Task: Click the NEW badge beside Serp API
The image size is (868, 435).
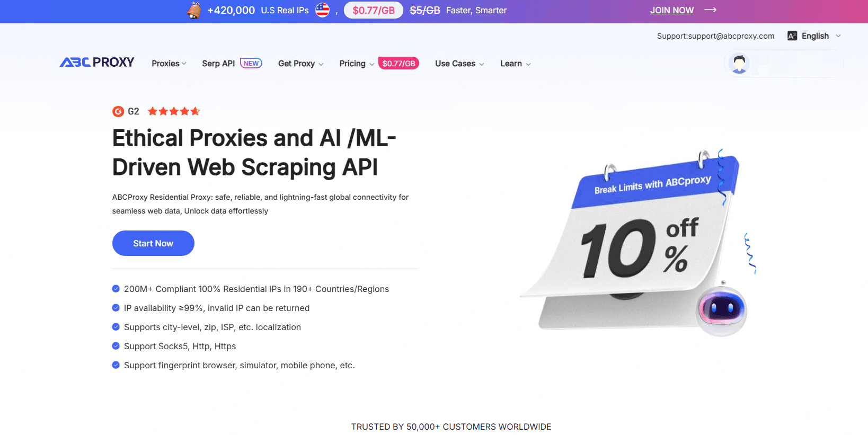Action: click(x=251, y=63)
